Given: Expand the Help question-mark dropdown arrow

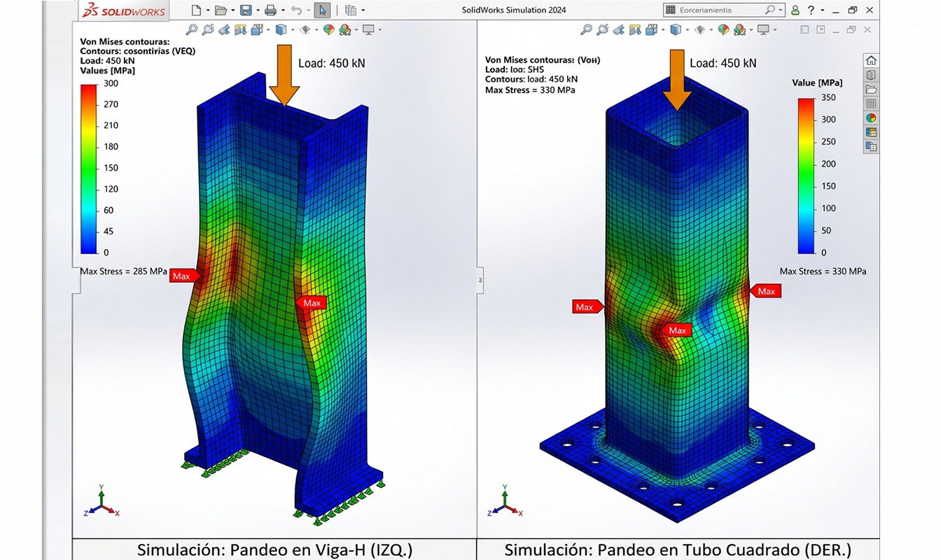Looking at the screenshot, I should [x=822, y=10].
